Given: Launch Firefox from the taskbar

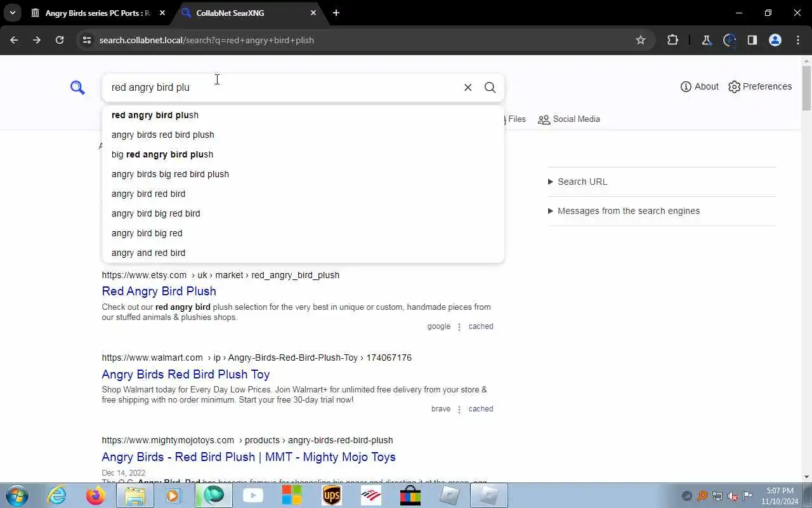Looking at the screenshot, I should 96,495.
